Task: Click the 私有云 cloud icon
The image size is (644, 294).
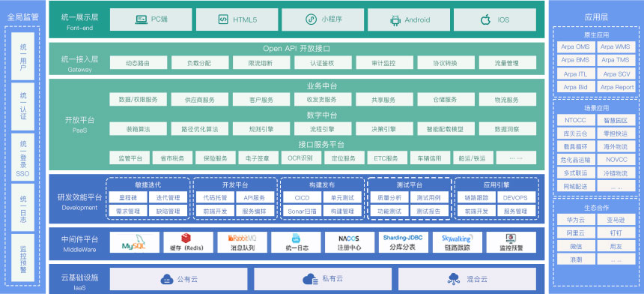Action: tap(310, 279)
